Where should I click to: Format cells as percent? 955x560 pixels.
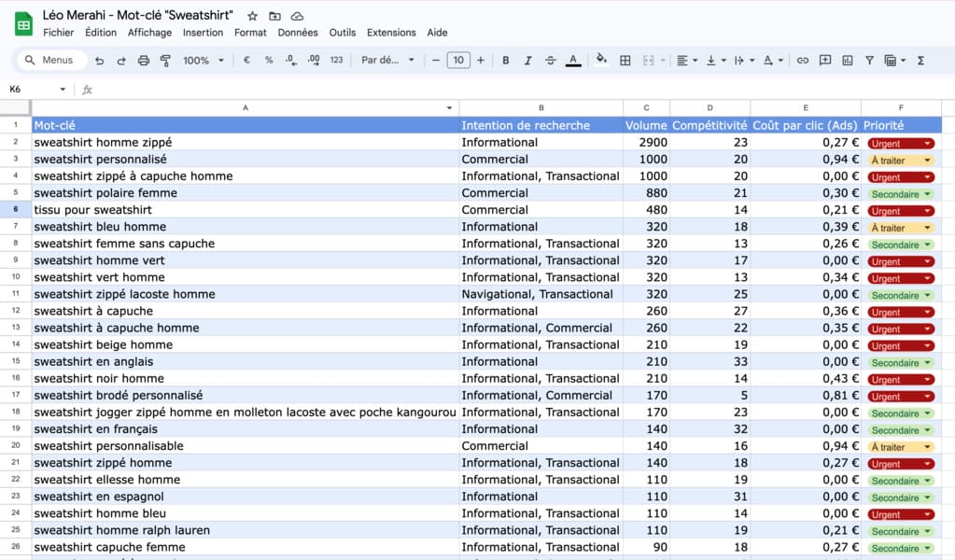coord(269,61)
